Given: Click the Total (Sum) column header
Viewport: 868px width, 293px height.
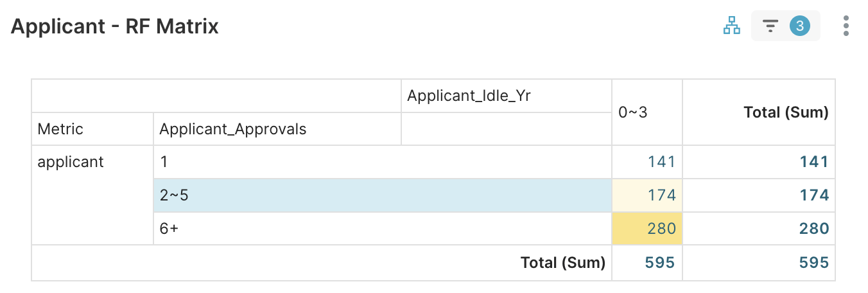Looking at the screenshot, I should [785, 112].
